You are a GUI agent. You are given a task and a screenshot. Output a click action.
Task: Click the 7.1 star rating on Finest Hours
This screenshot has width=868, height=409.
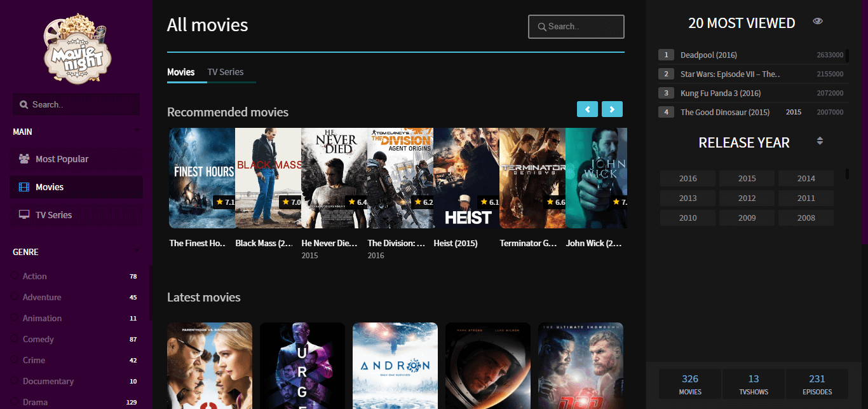click(x=224, y=202)
